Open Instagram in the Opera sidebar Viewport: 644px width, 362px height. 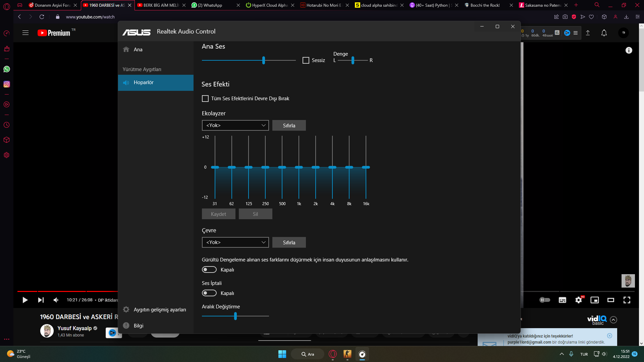tap(7, 84)
